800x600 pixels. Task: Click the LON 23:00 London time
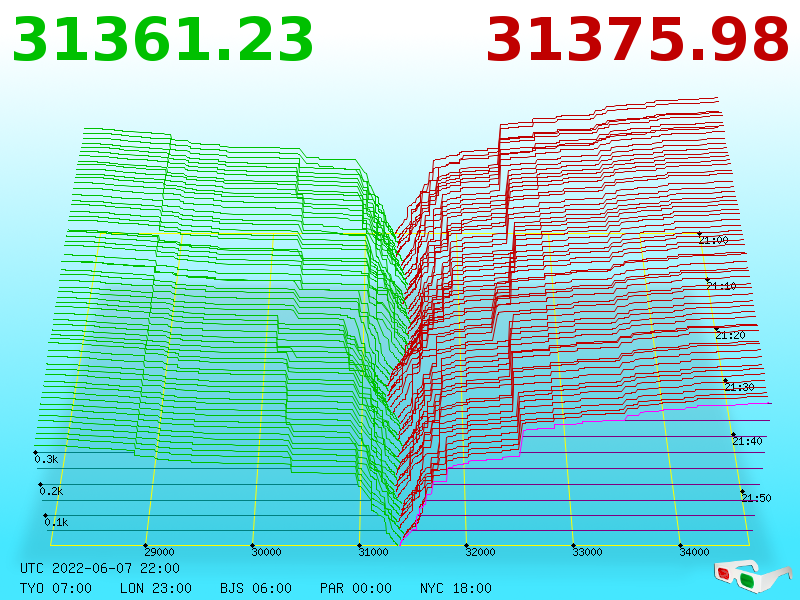[156, 588]
